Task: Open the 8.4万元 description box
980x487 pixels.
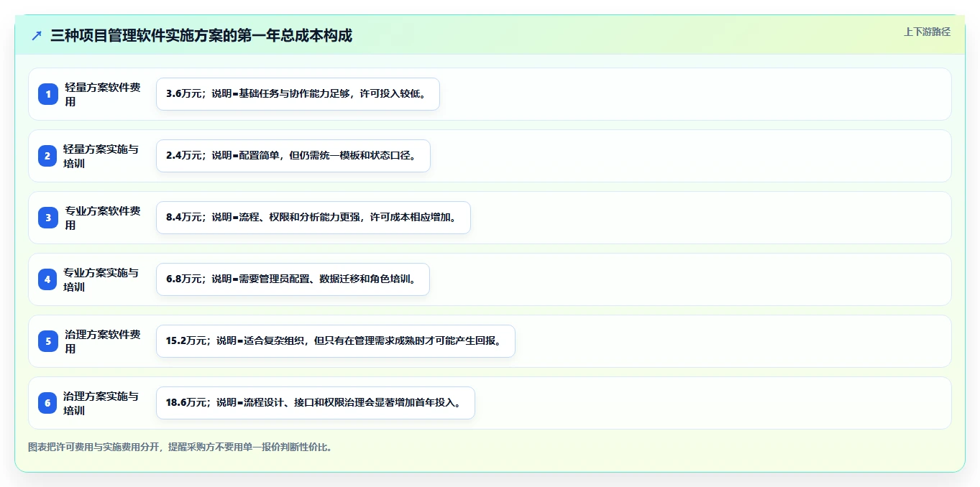Action: point(313,218)
